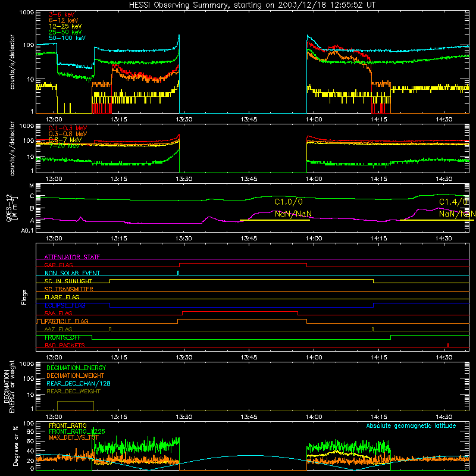Click the 0.8-7 MeV legend label
Image resolution: width=476 pixels, height=476 pixels.
[x=65, y=140]
